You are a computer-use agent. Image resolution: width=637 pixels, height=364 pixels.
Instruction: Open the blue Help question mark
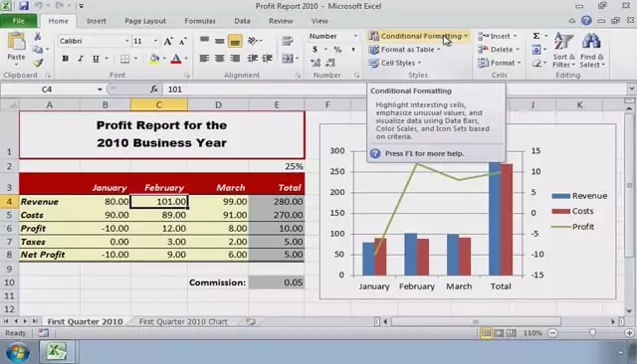click(586, 20)
